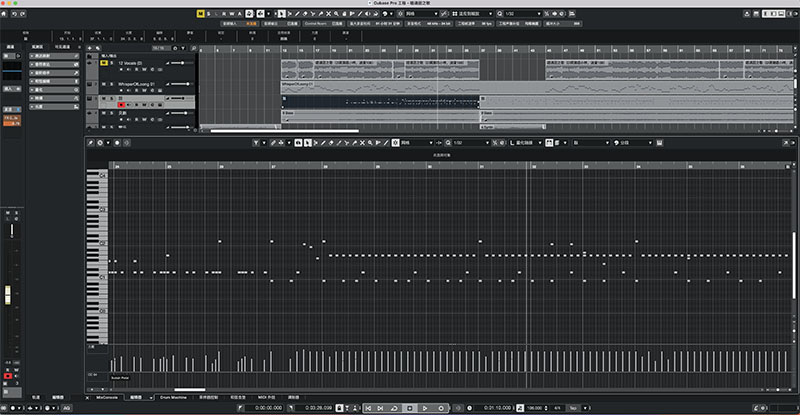This screenshot has width=800, height=415.
Task: Select the Draw tool in Key Editor toolbar
Action: click(324, 143)
